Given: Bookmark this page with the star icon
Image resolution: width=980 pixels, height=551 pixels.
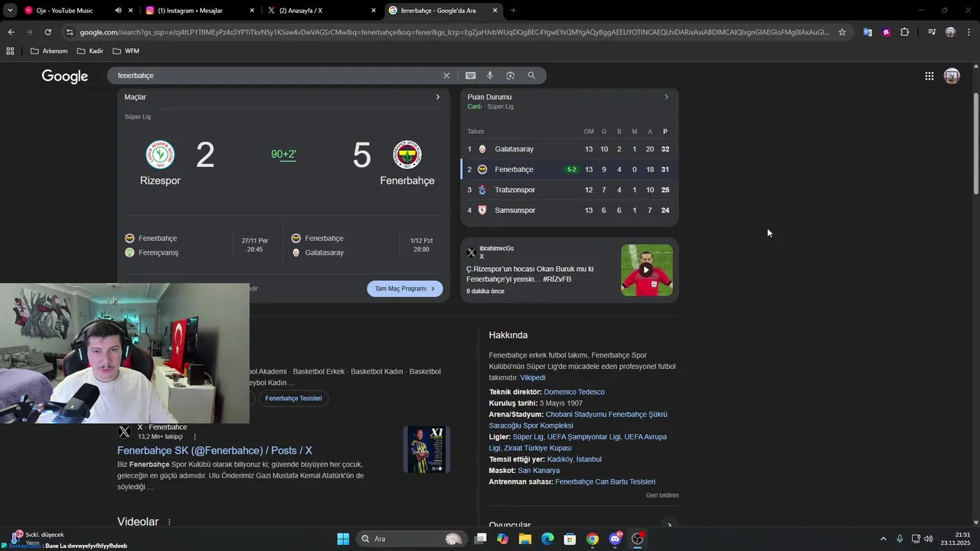Looking at the screenshot, I should [x=842, y=32].
